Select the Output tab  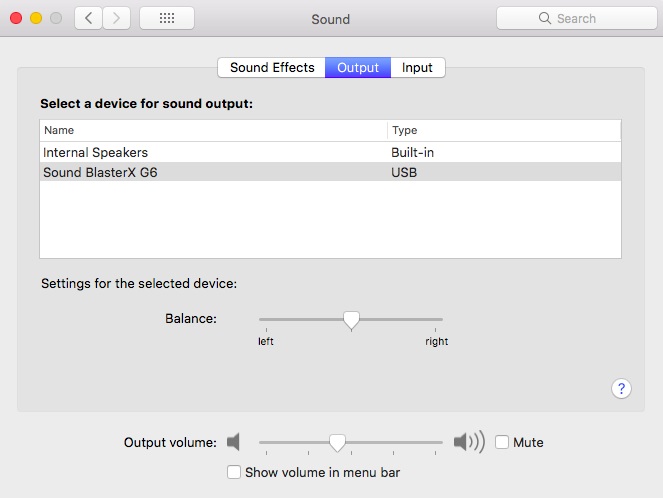point(358,68)
